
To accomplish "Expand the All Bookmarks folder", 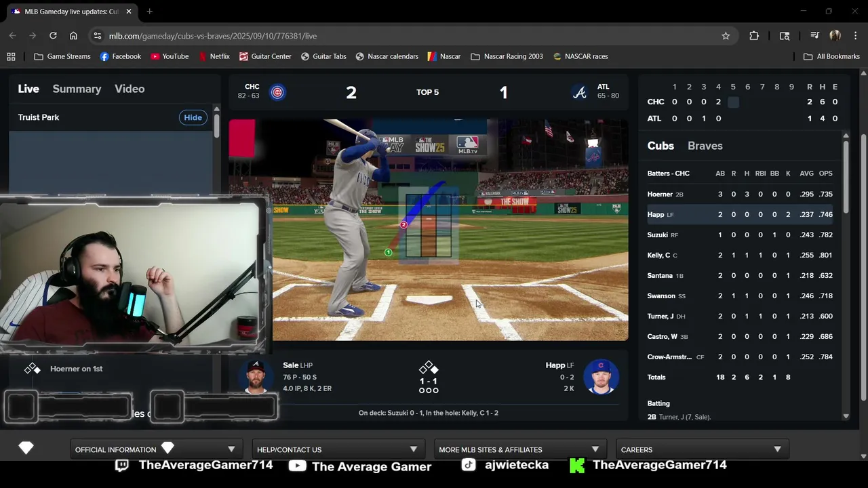I will [x=831, y=56].
